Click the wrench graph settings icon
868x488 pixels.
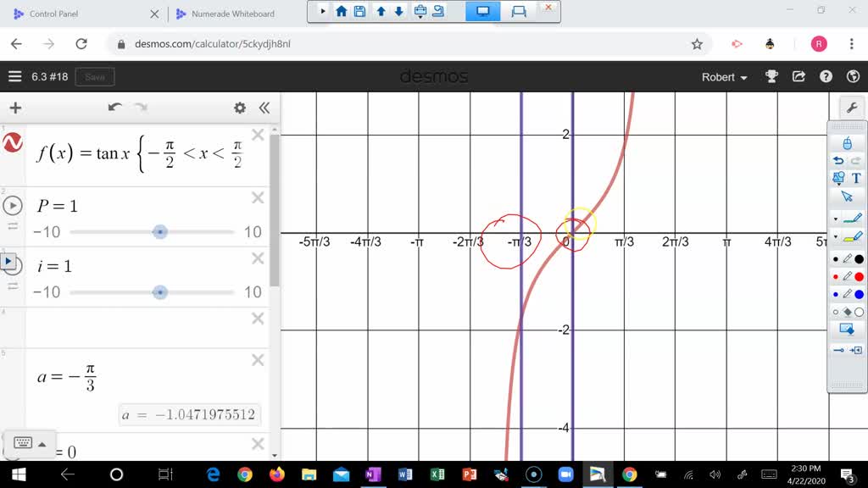point(851,108)
